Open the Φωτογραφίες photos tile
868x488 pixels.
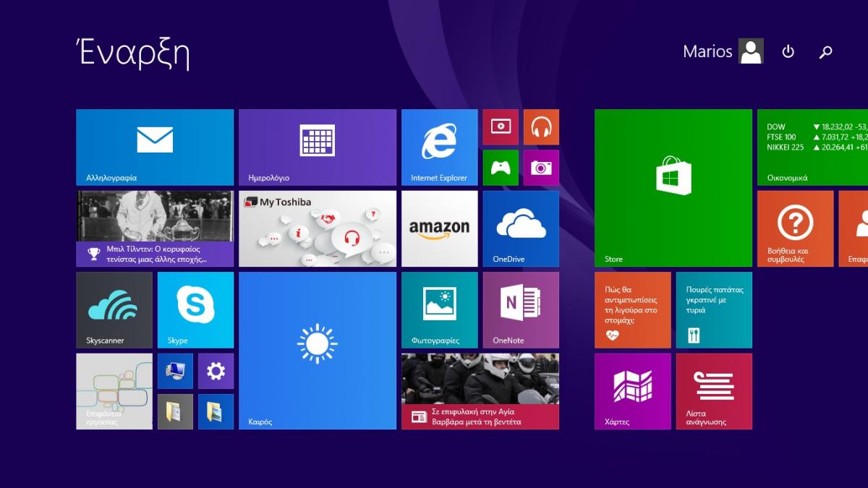point(440,310)
